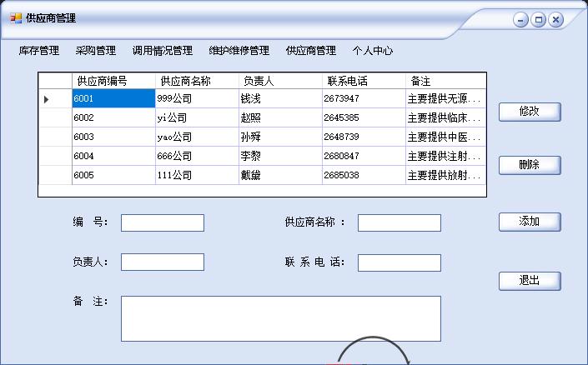
Task: Sort by 负责人 column header
Action: [x=280, y=81]
